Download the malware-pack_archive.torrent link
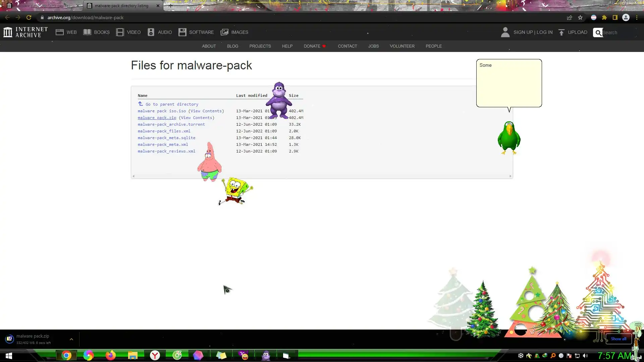Viewport: 644px width, 362px height. click(171, 124)
